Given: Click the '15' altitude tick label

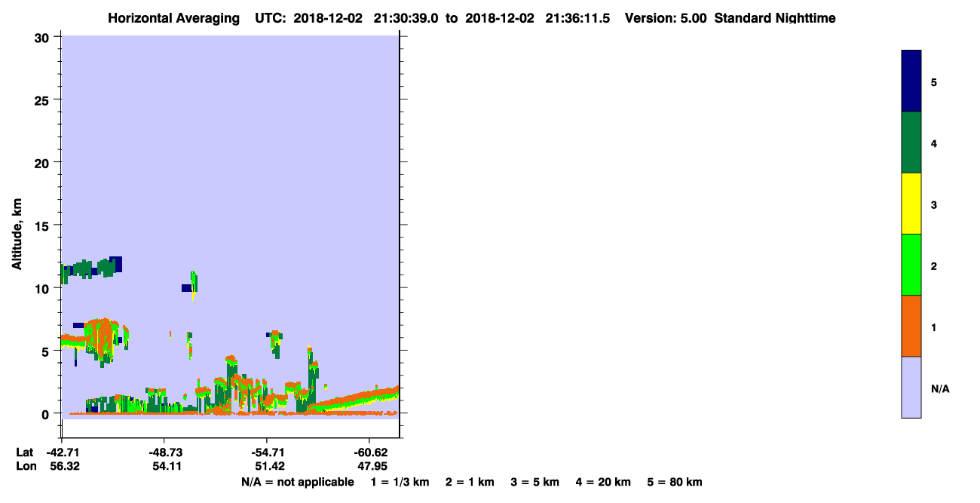Looking at the screenshot, I should pyautogui.click(x=43, y=225).
